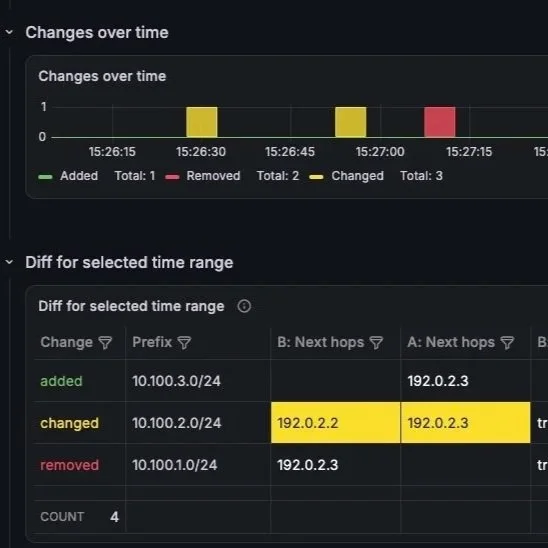The width and height of the screenshot is (548, 548).
Task: Toggle the Removed series in legend
Action: [x=213, y=176]
